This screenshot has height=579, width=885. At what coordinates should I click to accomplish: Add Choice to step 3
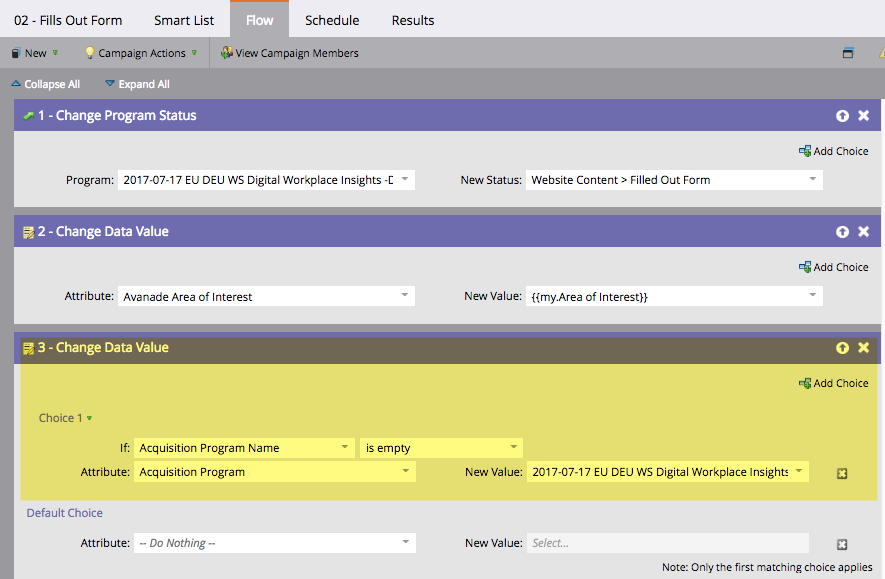pos(834,383)
